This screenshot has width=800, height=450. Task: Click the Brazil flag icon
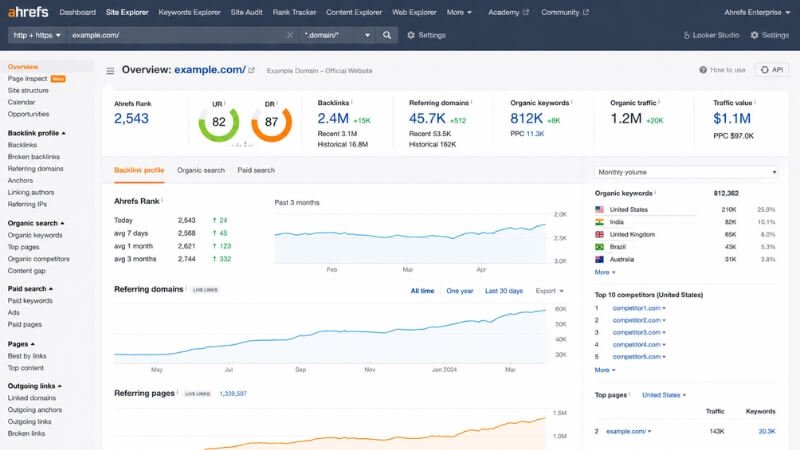pyautogui.click(x=599, y=247)
